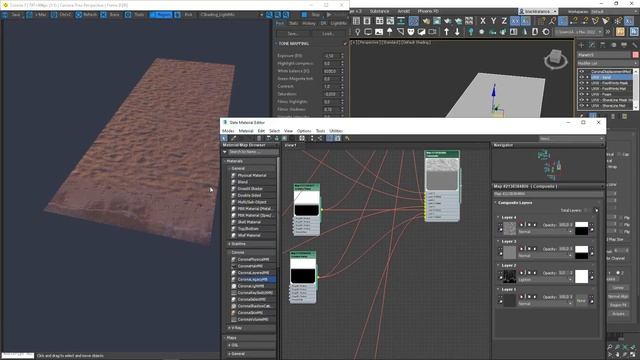Open the CShading_LightMix channel dropdown
640x360 pixels.
231,15
